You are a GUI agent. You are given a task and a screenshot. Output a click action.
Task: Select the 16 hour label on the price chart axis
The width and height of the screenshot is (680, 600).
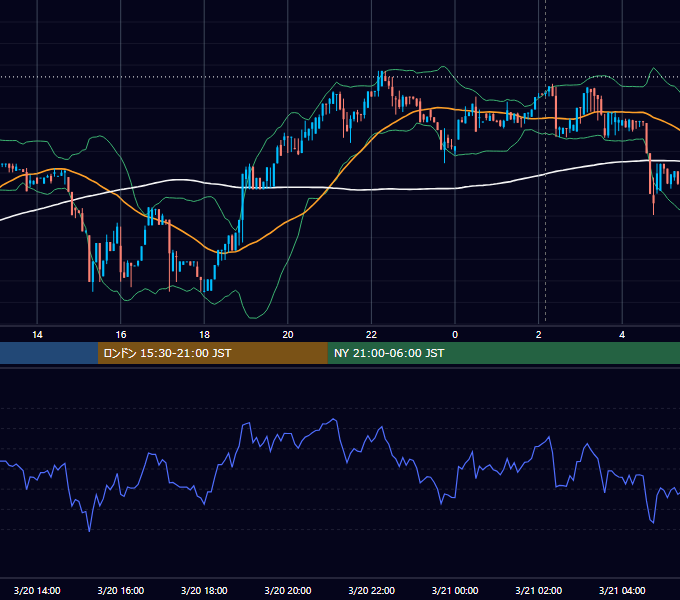(121, 335)
